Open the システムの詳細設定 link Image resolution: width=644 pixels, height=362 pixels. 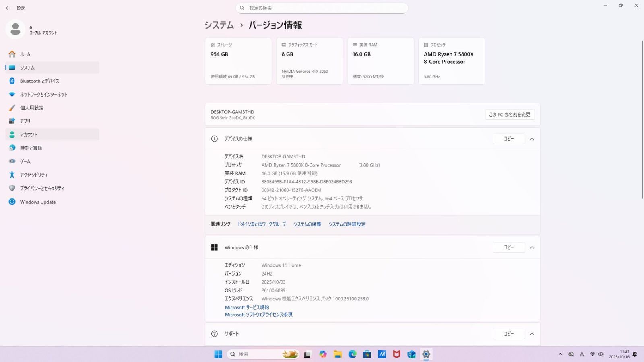(x=347, y=224)
